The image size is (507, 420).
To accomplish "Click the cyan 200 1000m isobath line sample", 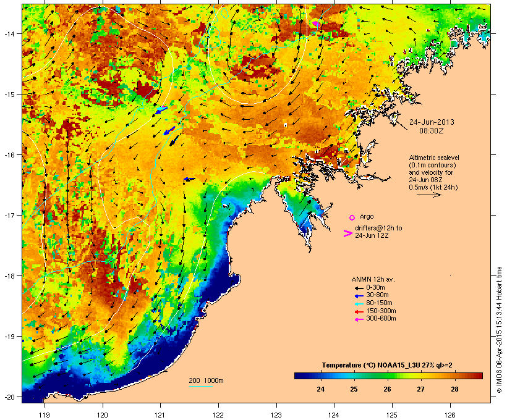I will tap(201, 386).
